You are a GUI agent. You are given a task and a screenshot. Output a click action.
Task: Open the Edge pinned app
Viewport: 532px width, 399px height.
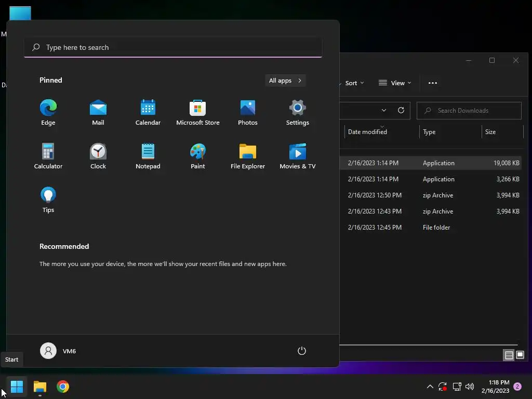click(x=48, y=113)
